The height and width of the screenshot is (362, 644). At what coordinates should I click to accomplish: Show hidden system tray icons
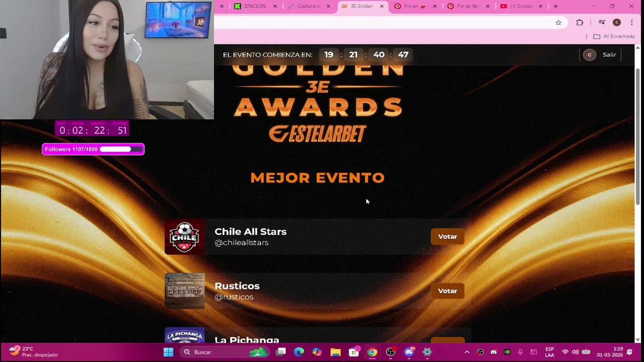pos(466,352)
